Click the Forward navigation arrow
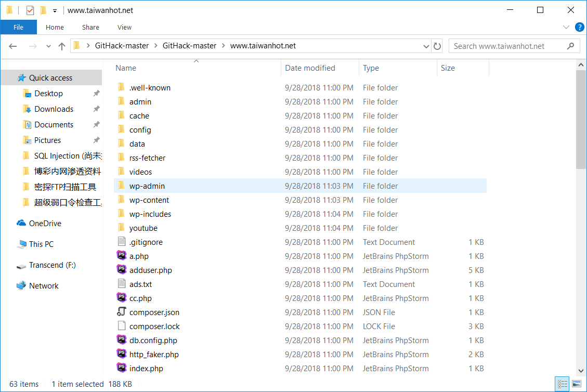 coord(33,46)
